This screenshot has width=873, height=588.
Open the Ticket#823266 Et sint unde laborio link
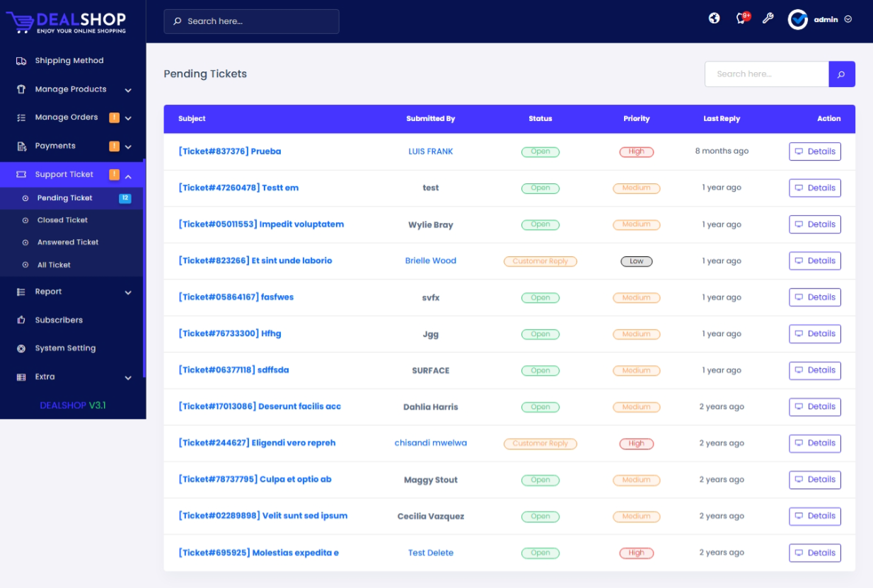click(x=255, y=260)
